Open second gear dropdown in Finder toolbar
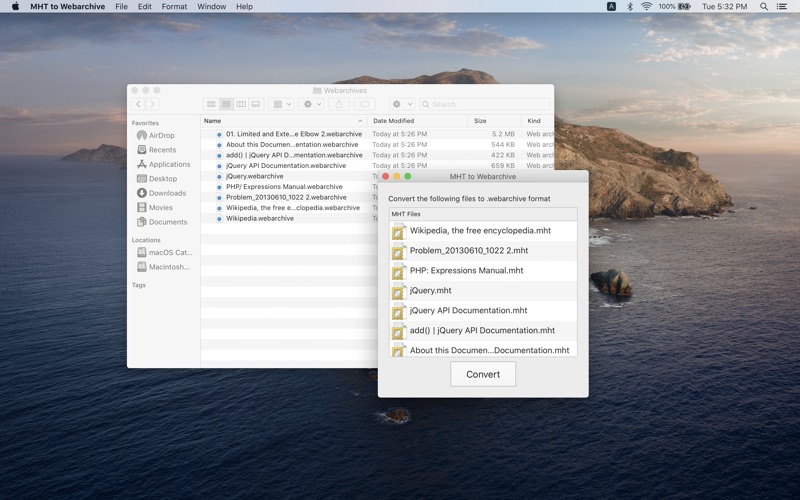This screenshot has width=800, height=500. coord(402,104)
